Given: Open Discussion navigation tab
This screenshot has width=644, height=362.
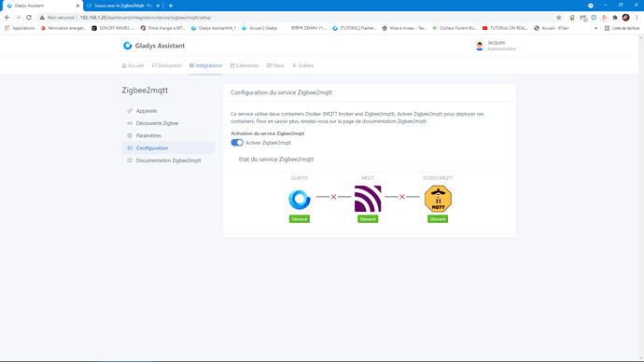Looking at the screenshot, I should click(166, 65).
